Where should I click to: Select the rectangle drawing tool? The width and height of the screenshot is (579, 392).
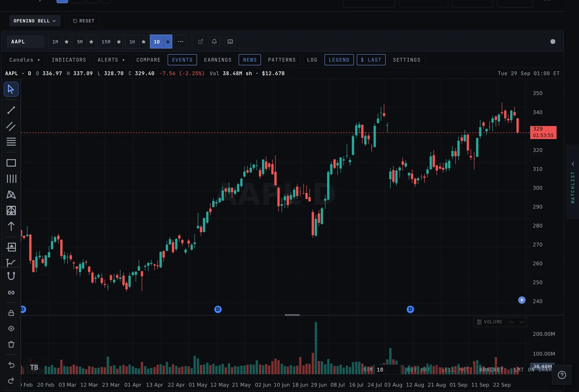tap(11, 163)
